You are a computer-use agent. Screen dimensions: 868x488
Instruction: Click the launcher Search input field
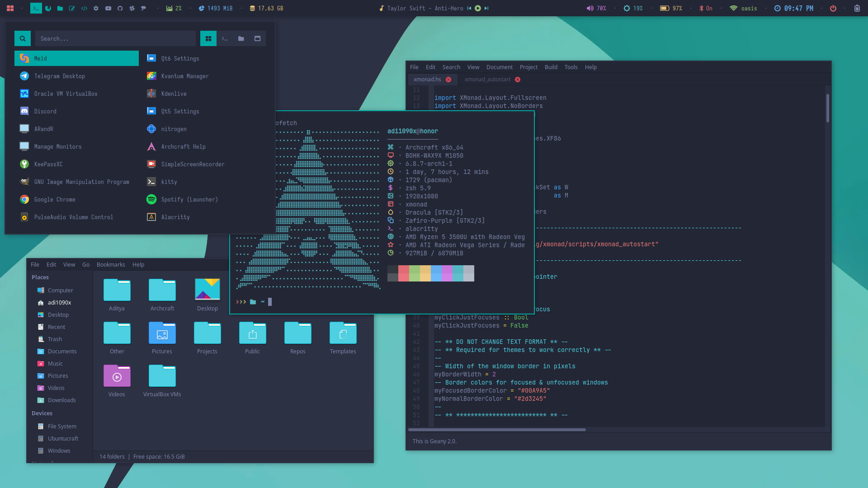[115, 38]
